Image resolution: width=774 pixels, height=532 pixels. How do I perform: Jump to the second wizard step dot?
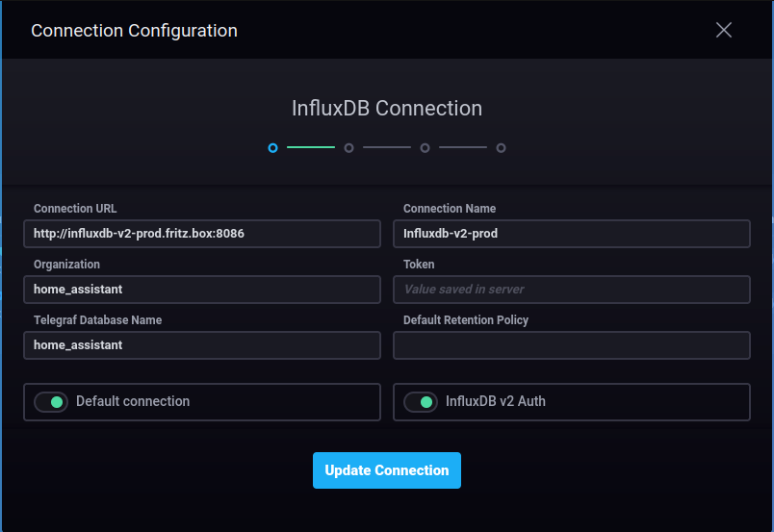348,147
